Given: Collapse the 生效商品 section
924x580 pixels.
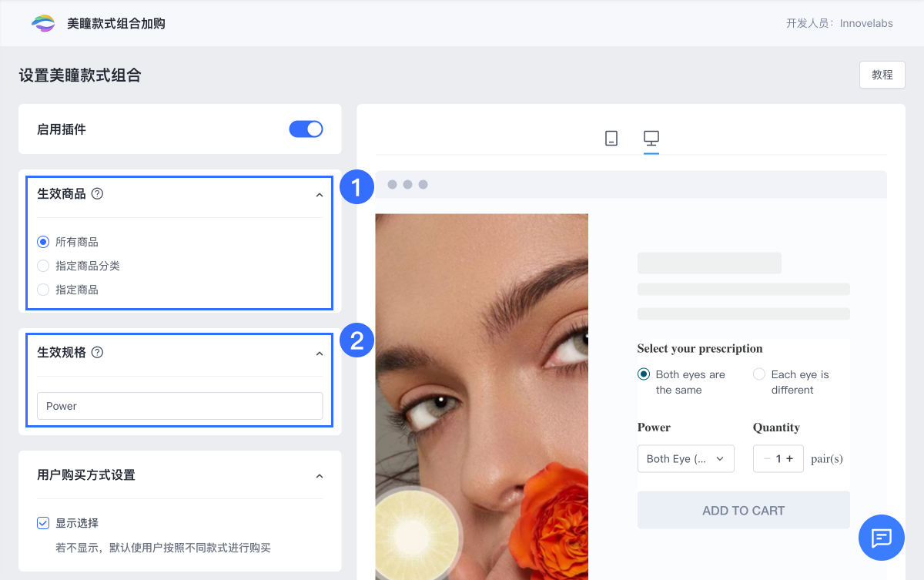Looking at the screenshot, I should point(320,195).
